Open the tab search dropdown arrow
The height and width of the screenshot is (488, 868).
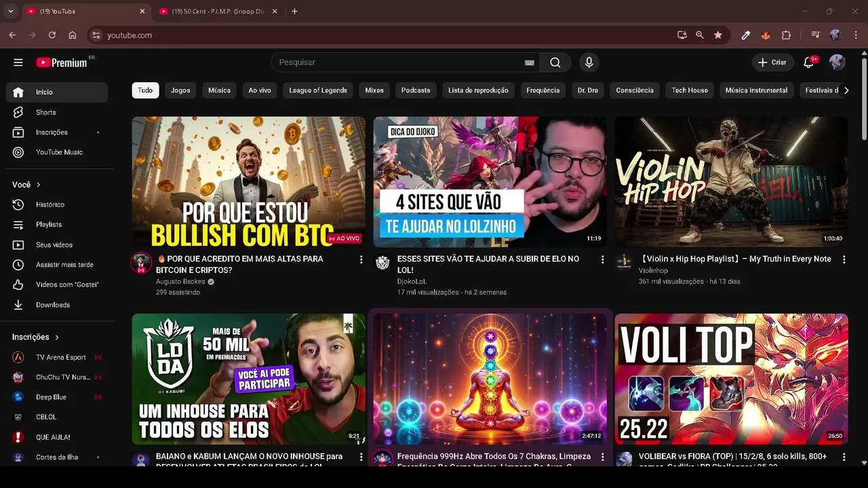[x=10, y=12]
